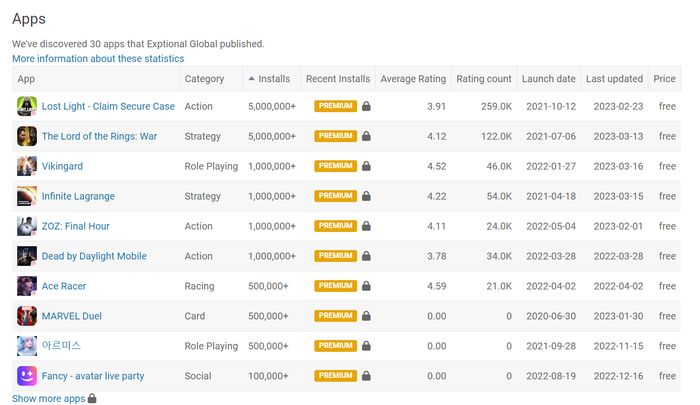
Task: Sort table by Average Rating header
Action: click(x=413, y=79)
